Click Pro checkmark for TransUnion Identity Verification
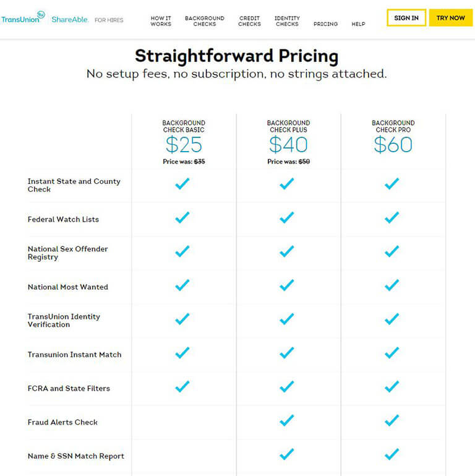This screenshot has height=476, width=475. [392, 319]
